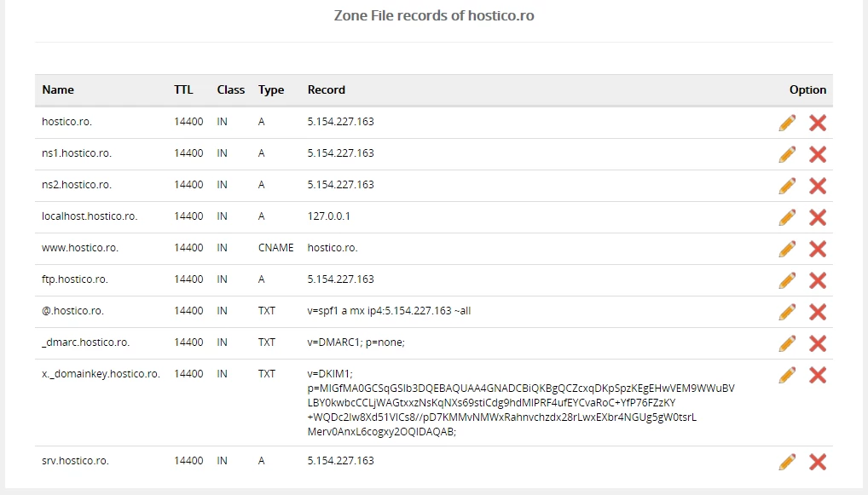Edit the hostico.ro. A record
868x495 pixels.
point(786,123)
